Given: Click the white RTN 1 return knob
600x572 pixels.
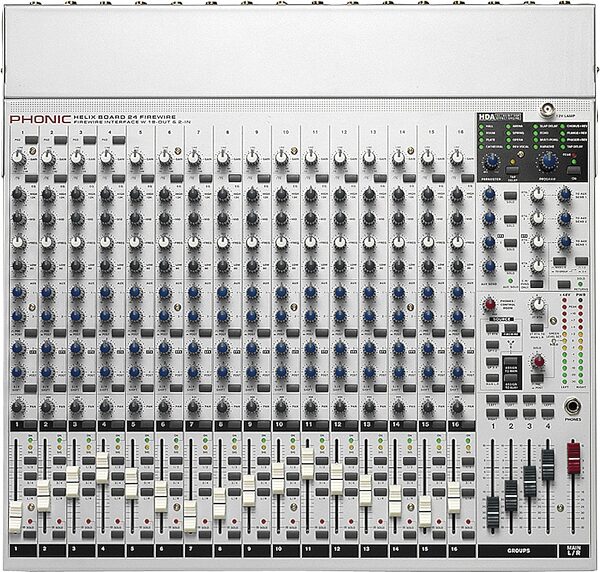Looking at the screenshot, I should 537,195.
